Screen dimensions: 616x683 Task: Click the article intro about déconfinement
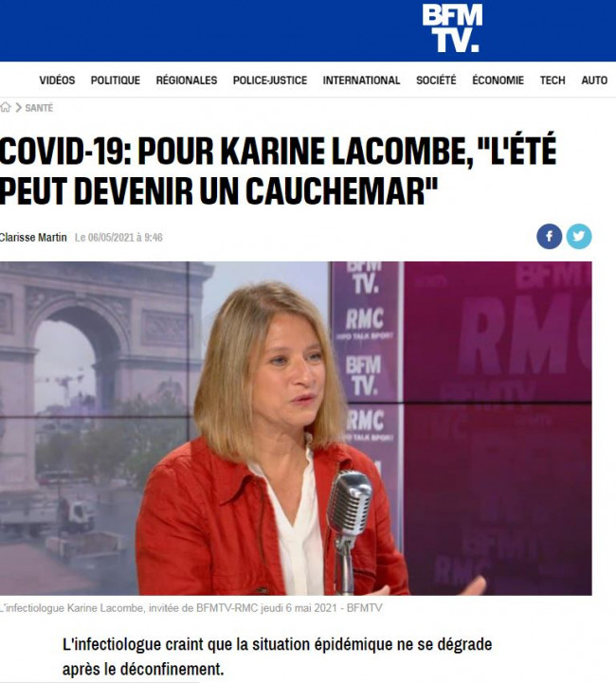(277, 656)
